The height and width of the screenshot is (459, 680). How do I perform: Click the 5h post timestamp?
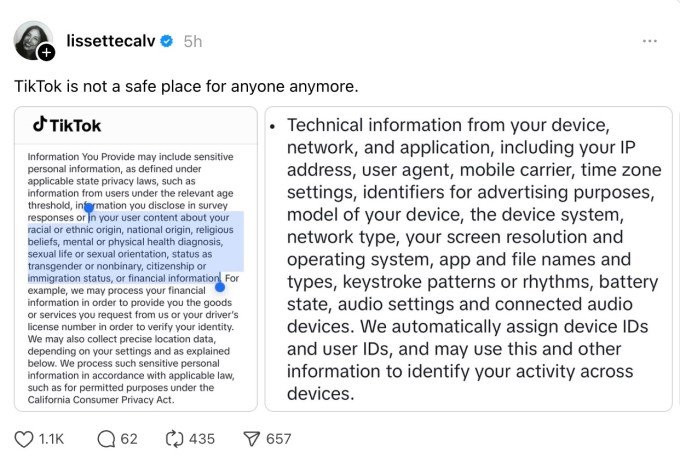193,41
